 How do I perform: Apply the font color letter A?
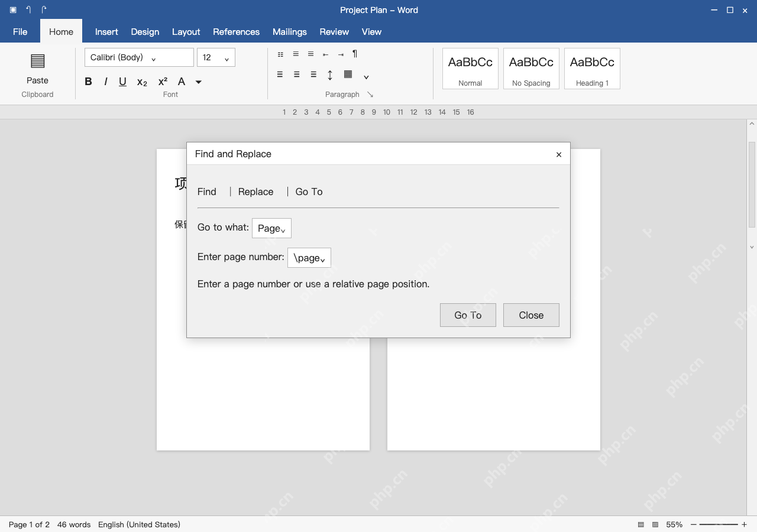coord(182,82)
